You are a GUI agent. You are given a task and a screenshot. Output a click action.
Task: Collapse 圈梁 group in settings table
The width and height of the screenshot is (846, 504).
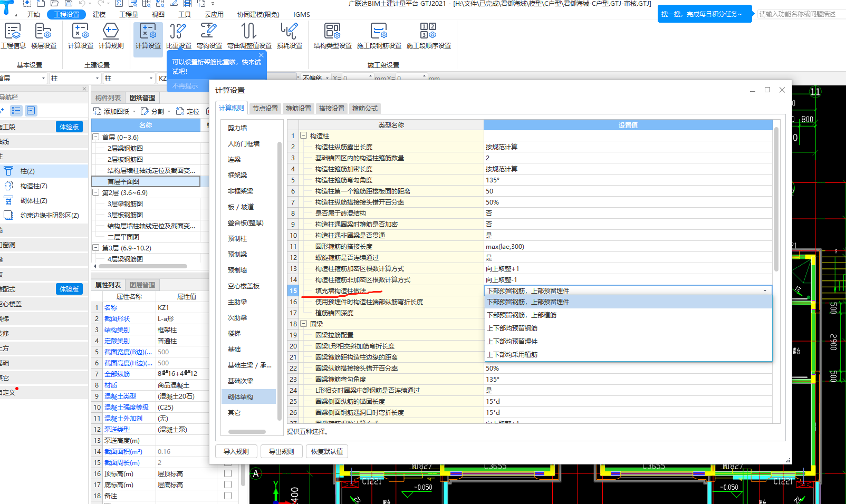pyautogui.click(x=304, y=324)
